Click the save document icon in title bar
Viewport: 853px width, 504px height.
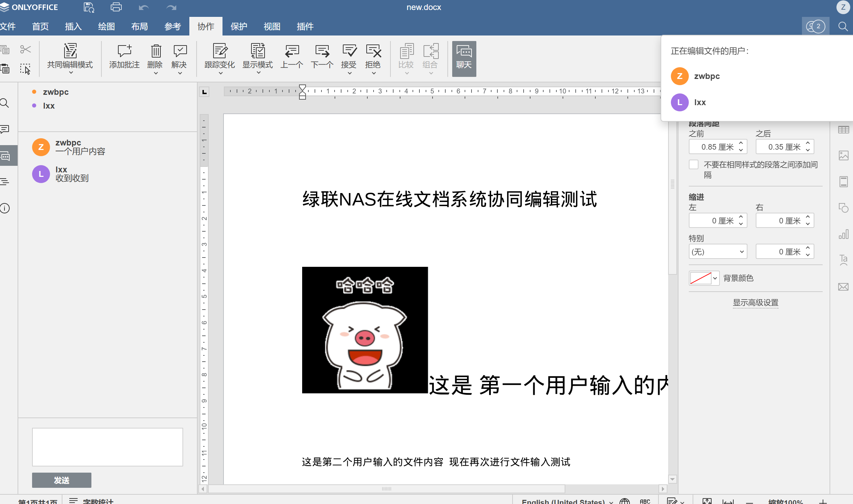point(89,7)
